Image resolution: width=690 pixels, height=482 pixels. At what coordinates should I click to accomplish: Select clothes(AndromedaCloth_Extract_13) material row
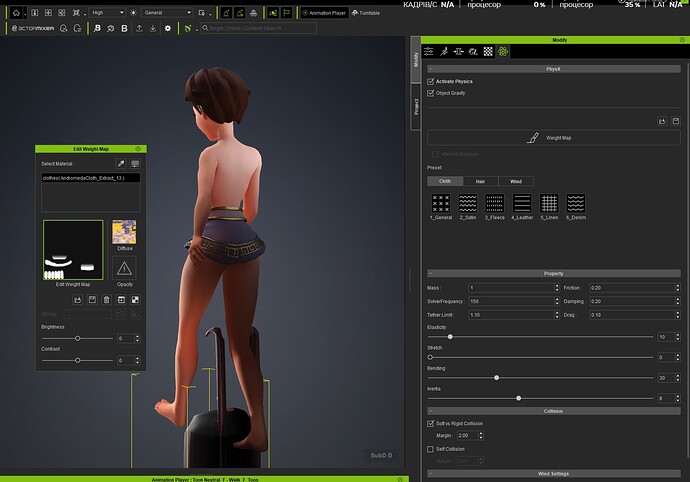coord(91,178)
